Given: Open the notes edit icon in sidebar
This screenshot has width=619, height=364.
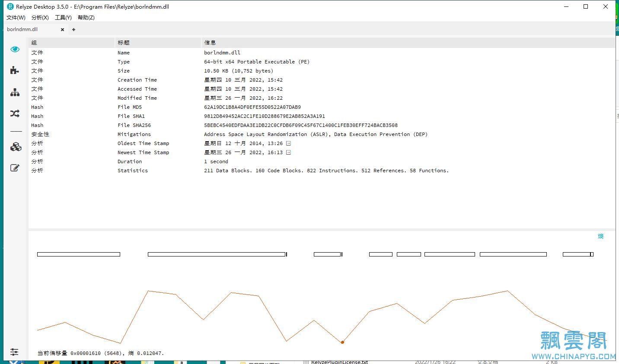Looking at the screenshot, I should (x=15, y=168).
